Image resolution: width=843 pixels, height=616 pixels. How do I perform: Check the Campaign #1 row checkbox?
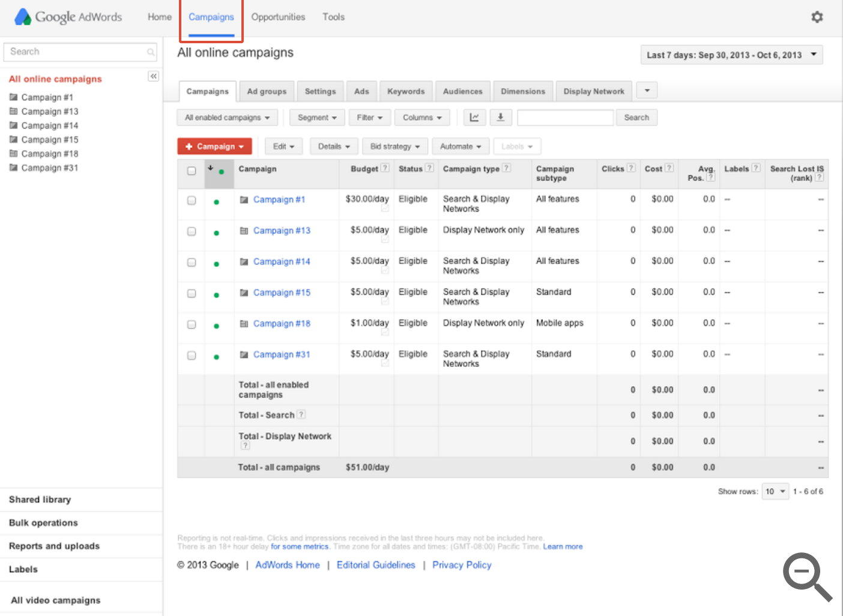tap(192, 200)
